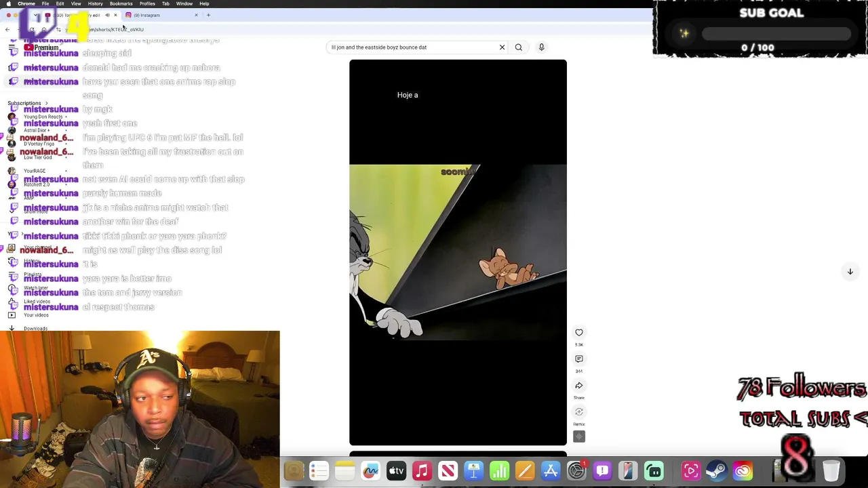Launch Music from the dock
Image resolution: width=868 pixels, height=488 pixels.
click(x=422, y=471)
